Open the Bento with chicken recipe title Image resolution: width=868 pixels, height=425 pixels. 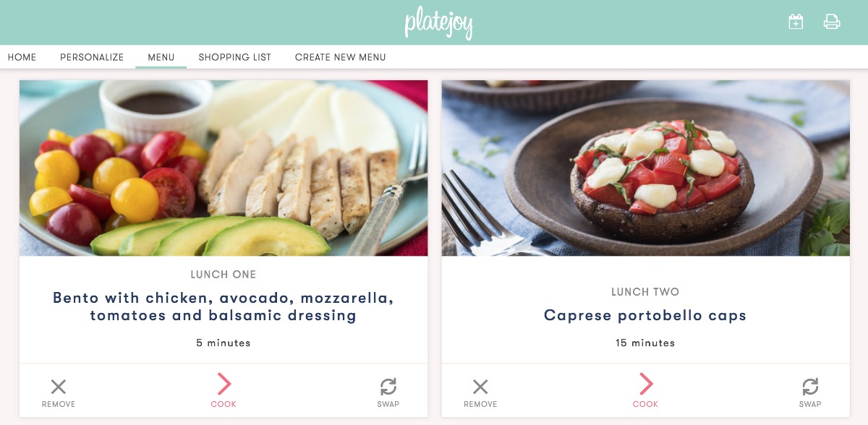pyautogui.click(x=224, y=306)
